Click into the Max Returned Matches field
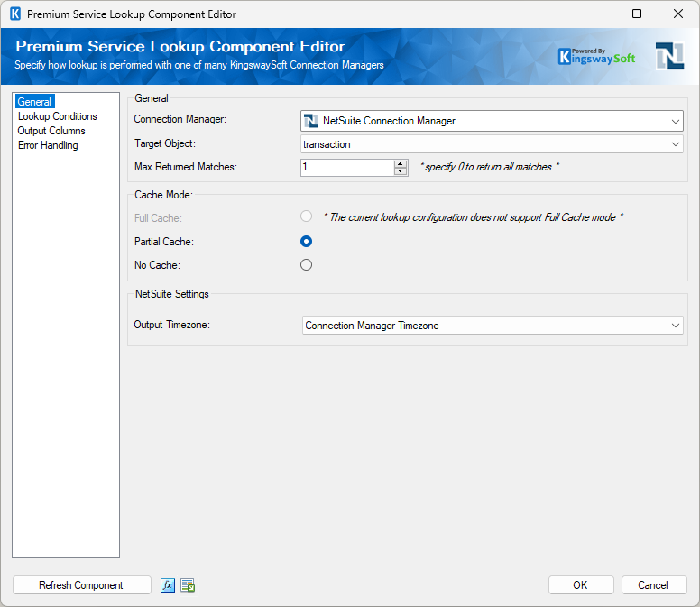This screenshot has width=700, height=607. click(347, 168)
